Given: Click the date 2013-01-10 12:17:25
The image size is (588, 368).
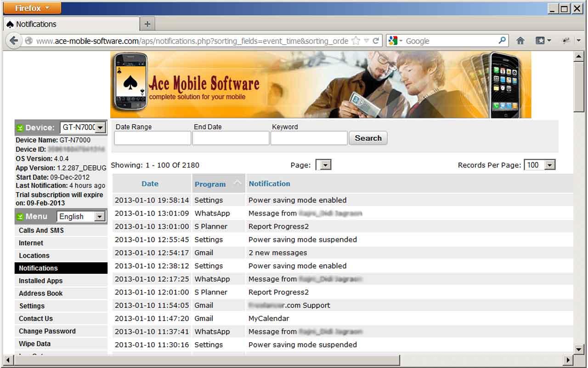Looking at the screenshot, I should coord(152,279).
